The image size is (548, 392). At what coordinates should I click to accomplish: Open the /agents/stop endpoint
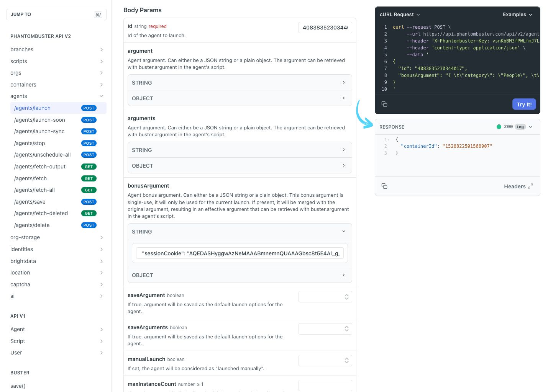58,143
